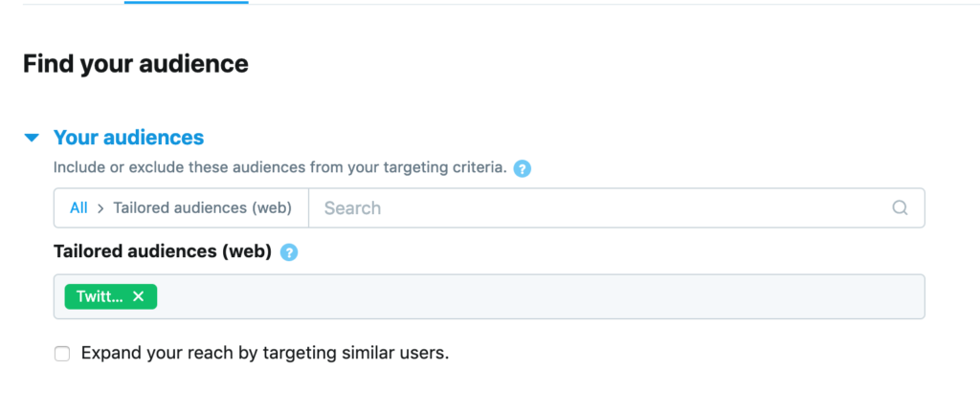This screenshot has width=980, height=412.
Task: Click the magnifying glass search icon
Action: 900,207
